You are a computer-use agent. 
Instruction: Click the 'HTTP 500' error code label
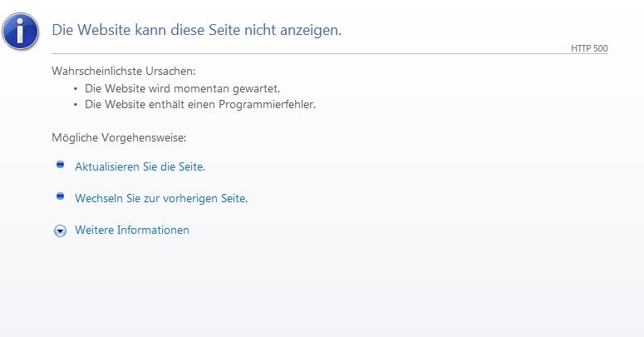[589, 48]
